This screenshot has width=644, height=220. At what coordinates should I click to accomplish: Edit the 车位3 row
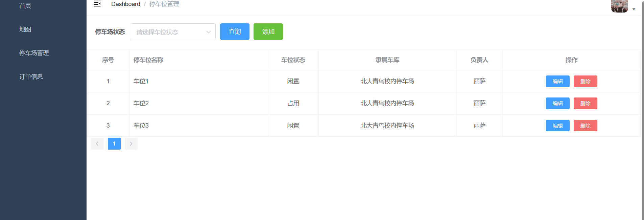557,126
